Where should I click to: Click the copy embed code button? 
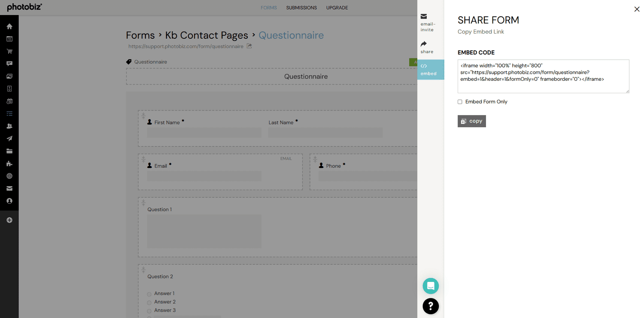(471, 121)
